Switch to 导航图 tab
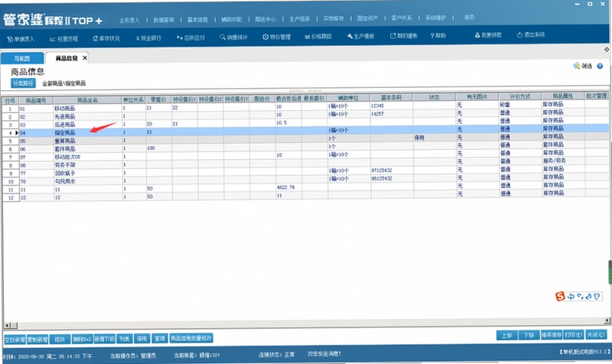Viewport: 612px width, 364px height. coord(22,59)
